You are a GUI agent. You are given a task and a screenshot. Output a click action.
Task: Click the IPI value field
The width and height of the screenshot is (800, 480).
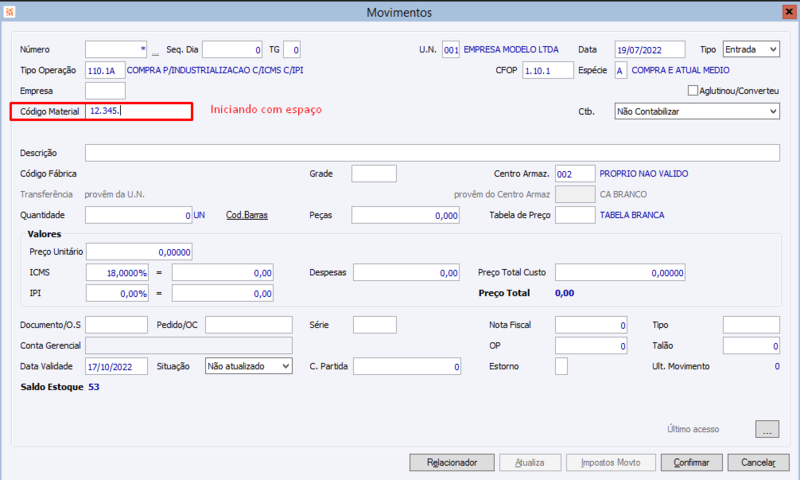(x=222, y=293)
